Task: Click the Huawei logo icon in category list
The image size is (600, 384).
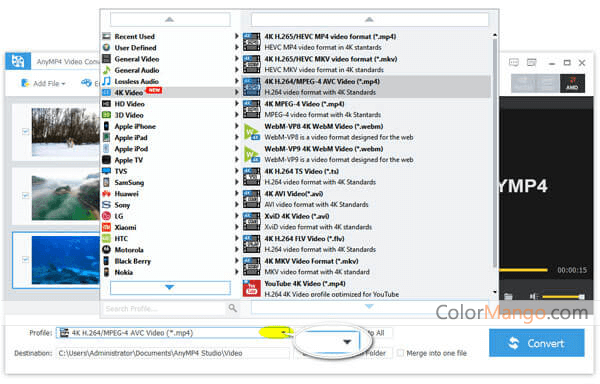Action: coord(106,194)
